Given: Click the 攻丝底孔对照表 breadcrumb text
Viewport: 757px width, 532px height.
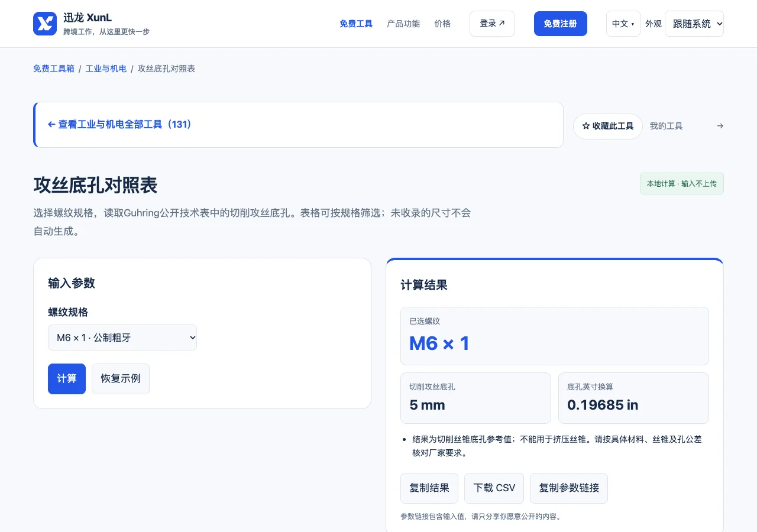Looking at the screenshot, I should pyautogui.click(x=166, y=69).
